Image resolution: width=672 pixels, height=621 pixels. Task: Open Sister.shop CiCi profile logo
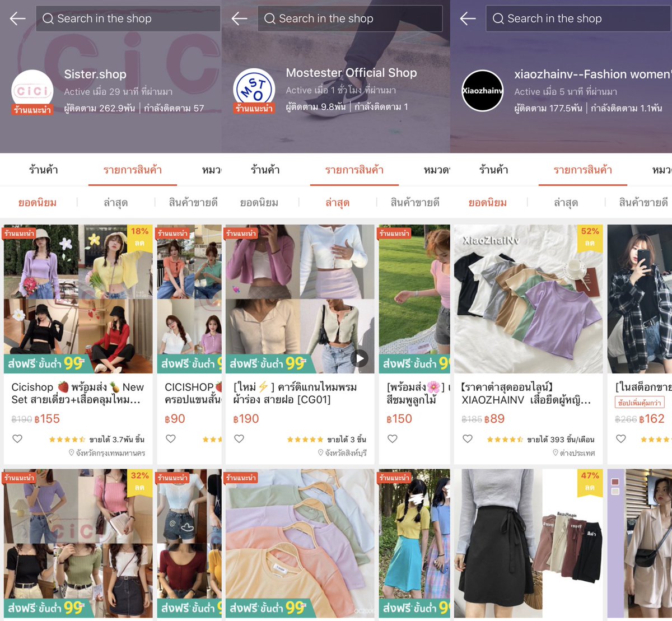[32, 91]
